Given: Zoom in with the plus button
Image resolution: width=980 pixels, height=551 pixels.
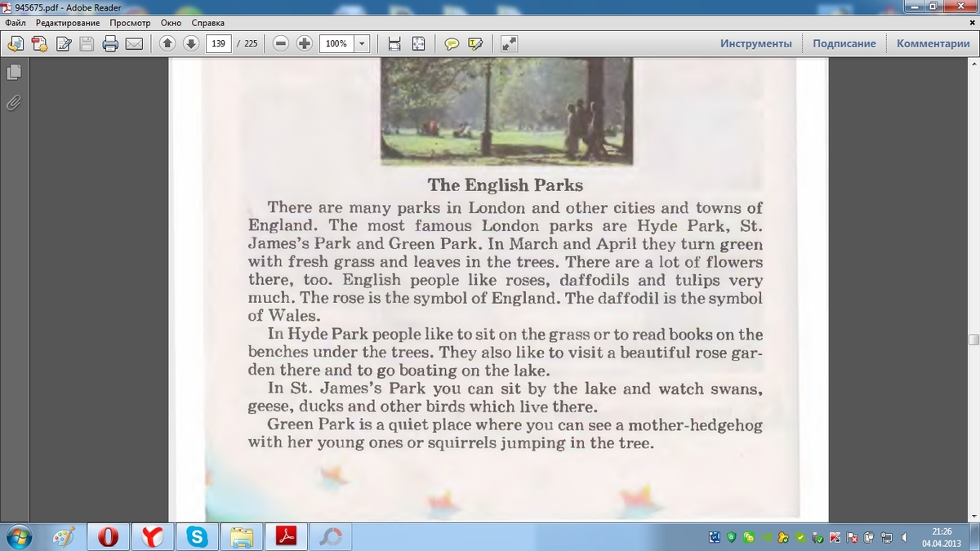Looking at the screenshot, I should tap(305, 44).
